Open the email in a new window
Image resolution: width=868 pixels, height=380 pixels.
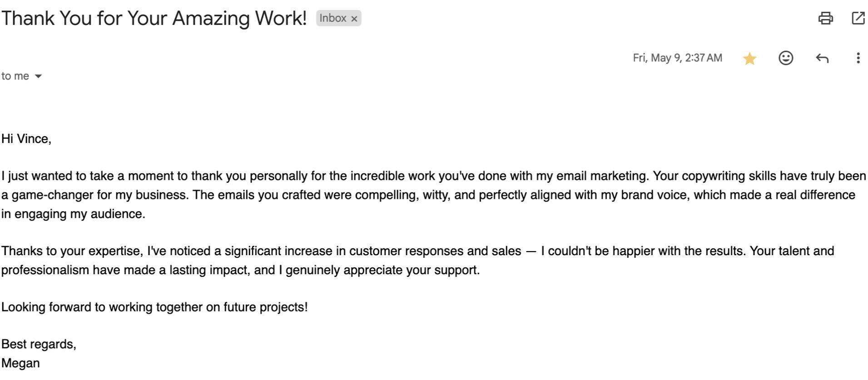coord(858,18)
